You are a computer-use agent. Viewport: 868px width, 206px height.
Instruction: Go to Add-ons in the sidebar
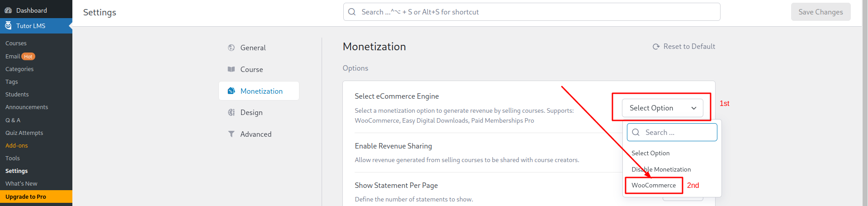[16, 145]
